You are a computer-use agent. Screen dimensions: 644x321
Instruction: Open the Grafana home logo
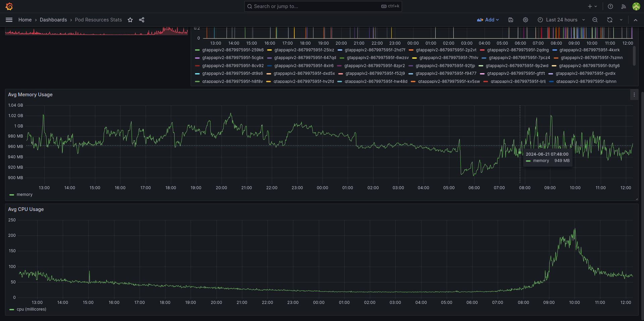9,6
